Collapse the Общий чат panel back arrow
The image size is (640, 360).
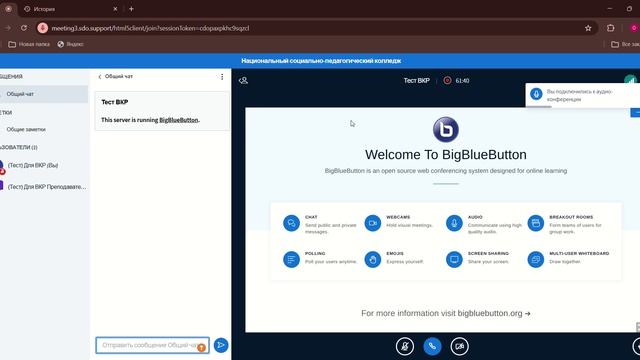100,77
